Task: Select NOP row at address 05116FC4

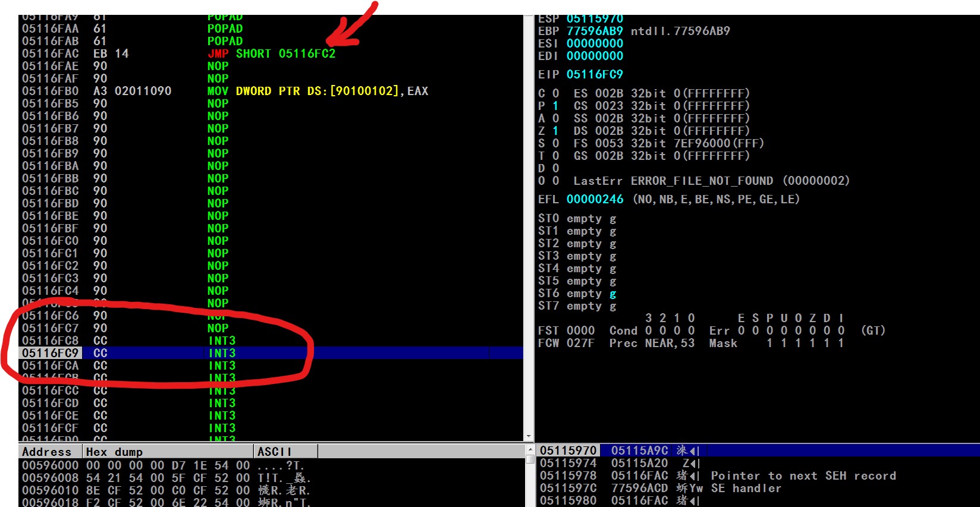Action: tap(271, 291)
